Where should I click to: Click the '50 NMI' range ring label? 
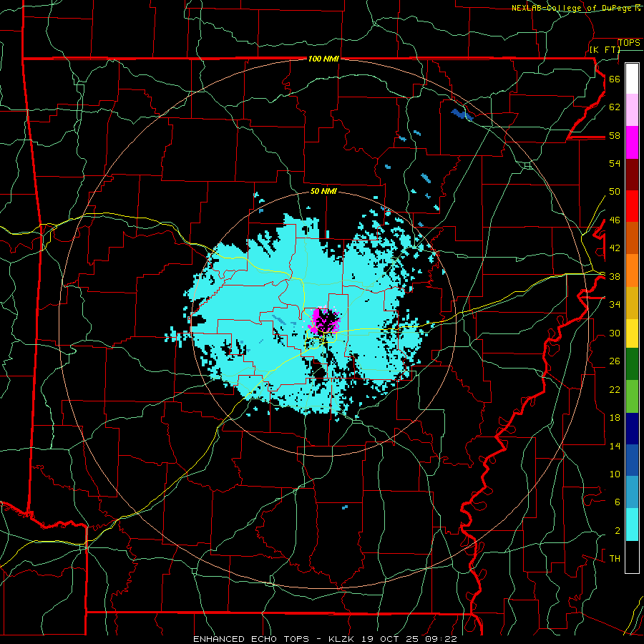coord(323,191)
